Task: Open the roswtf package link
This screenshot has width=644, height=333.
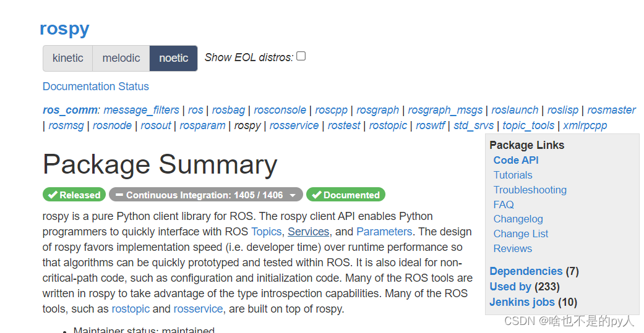Action: coord(430,125)
